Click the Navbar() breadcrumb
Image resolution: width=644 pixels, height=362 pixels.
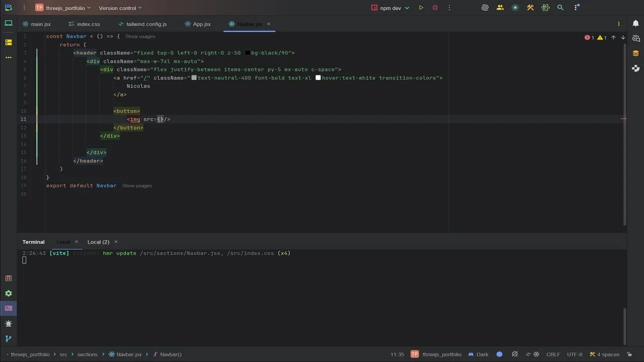167,354
